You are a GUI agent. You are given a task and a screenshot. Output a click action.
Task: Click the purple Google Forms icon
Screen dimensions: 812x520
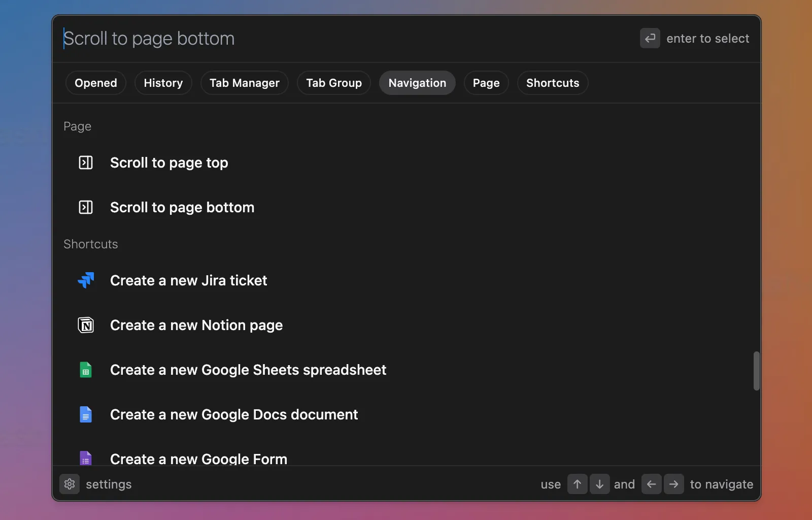86,458
